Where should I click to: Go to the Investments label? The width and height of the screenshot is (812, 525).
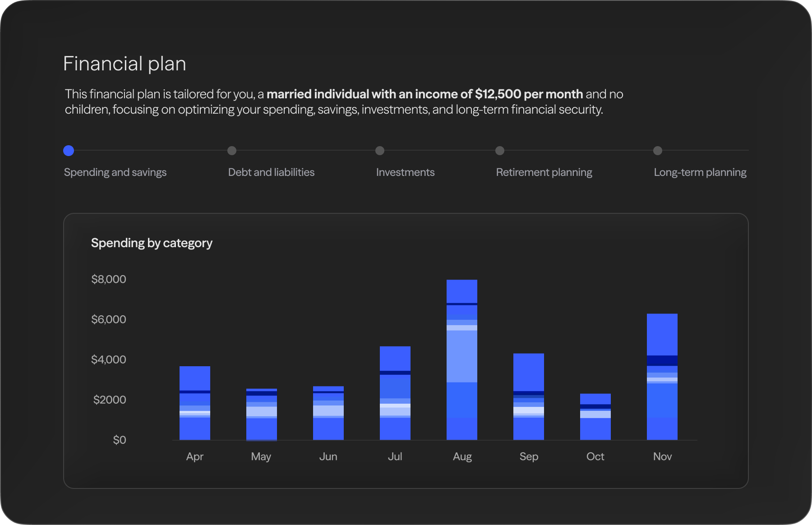405,172
